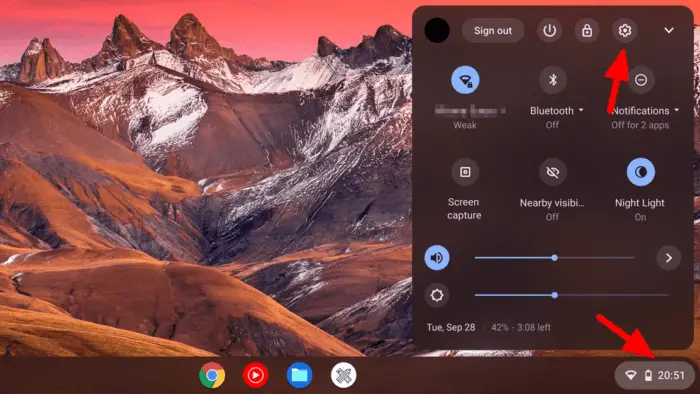
Task: Click the power button icon
Action: pos(549,30)
